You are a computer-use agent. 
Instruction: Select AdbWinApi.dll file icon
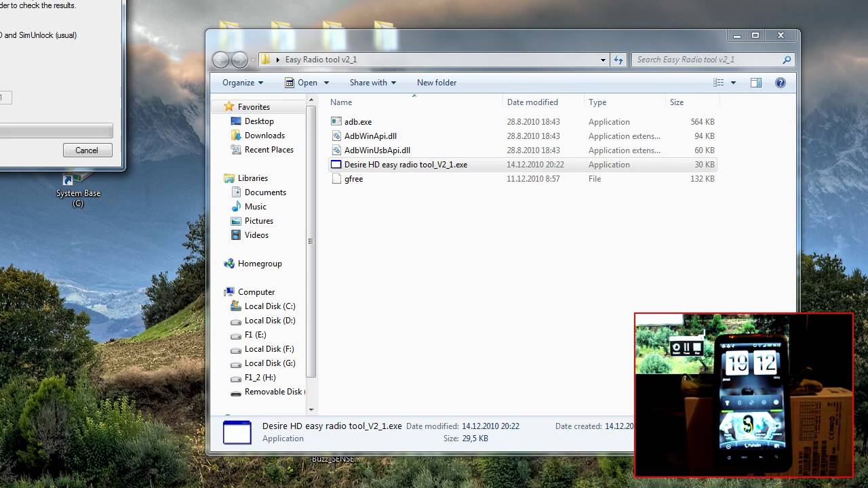click(336, 136)
